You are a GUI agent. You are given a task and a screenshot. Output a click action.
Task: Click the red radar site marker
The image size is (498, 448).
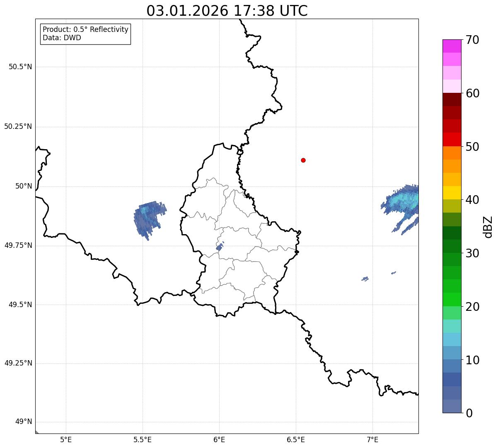pos(303,160)
